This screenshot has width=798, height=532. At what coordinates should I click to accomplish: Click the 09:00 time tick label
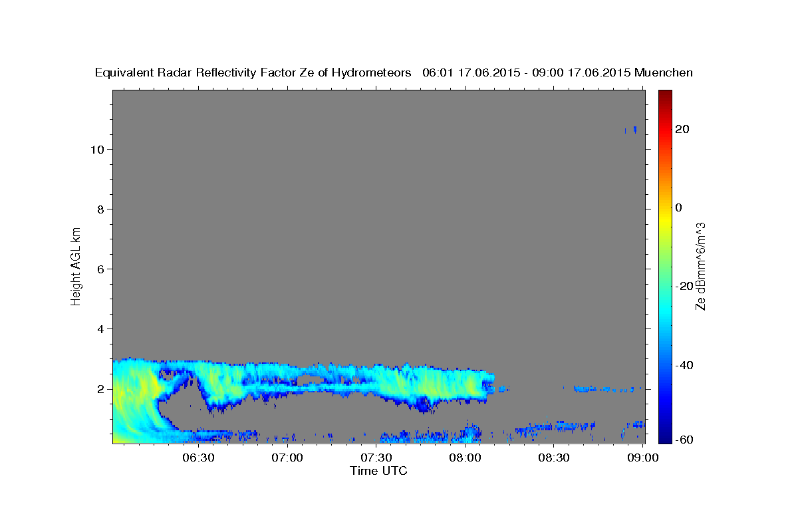pos(643,458)
